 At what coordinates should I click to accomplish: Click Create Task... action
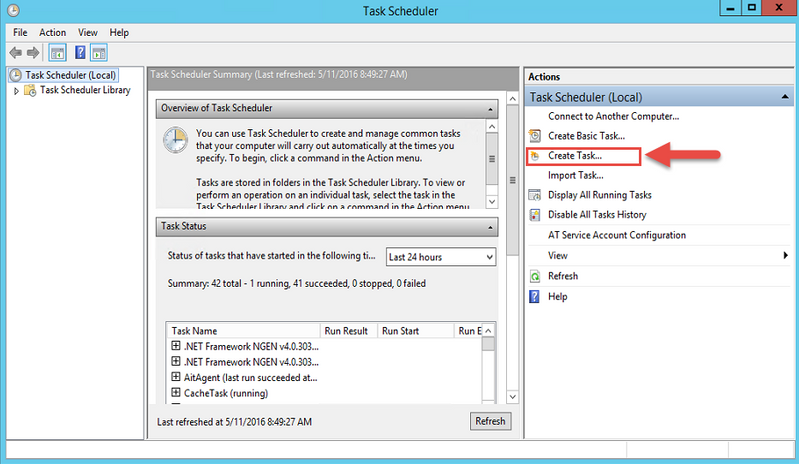coord(575,156)
